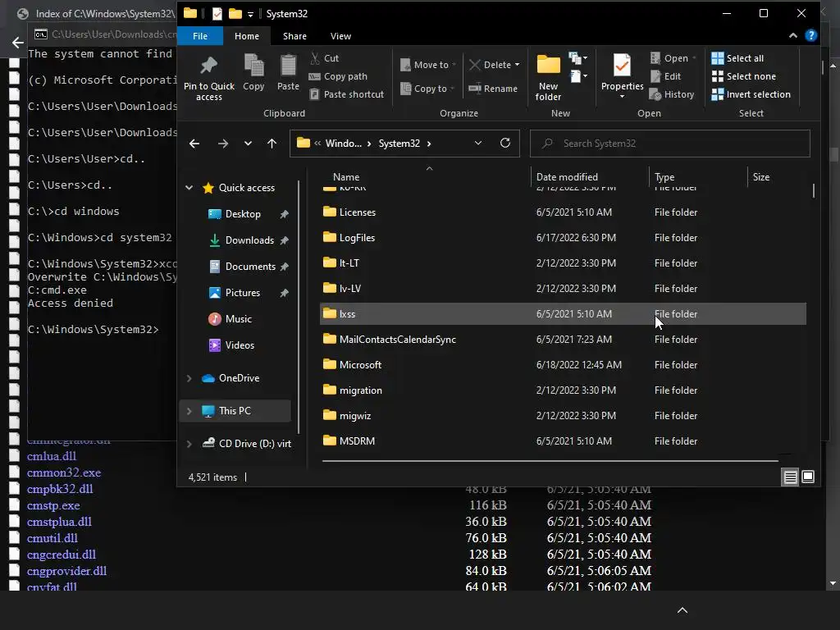840x630 pixels.
Task: Click the Explorer forward arrow
Action: tap(223, 144)
